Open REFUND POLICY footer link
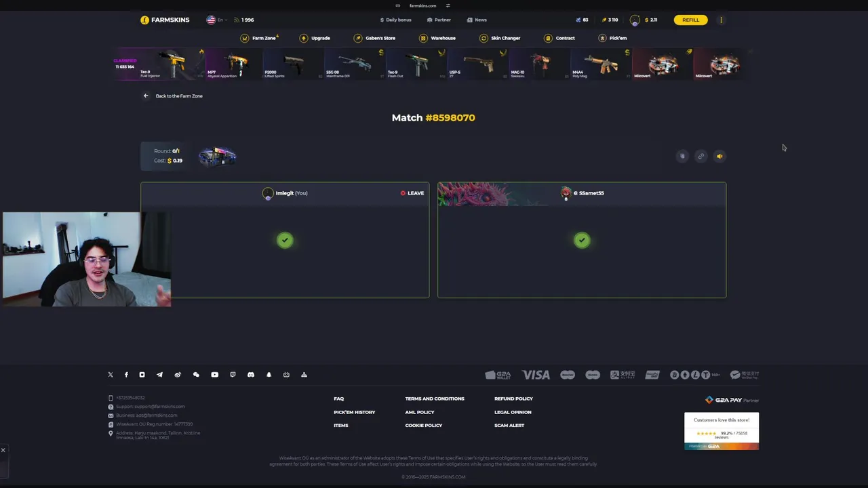This screenshot has width=868, height=488. (x=513, y=399)
